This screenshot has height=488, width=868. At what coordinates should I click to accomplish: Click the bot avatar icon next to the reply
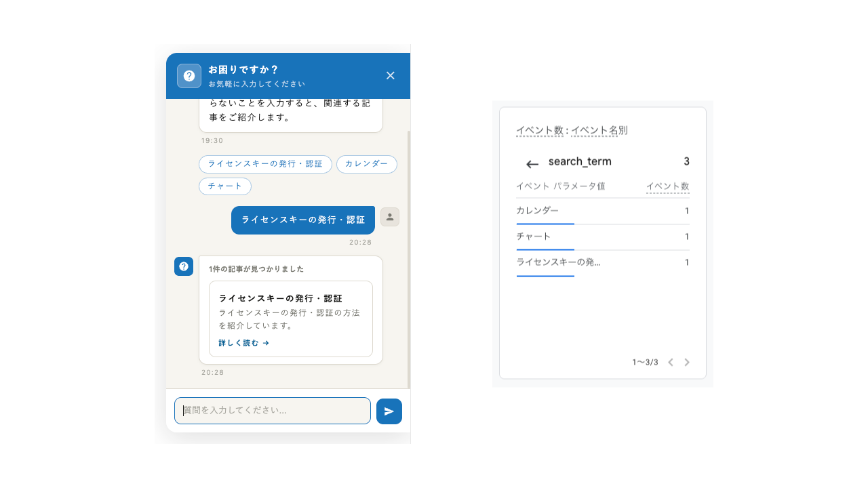tap(184, 266)
